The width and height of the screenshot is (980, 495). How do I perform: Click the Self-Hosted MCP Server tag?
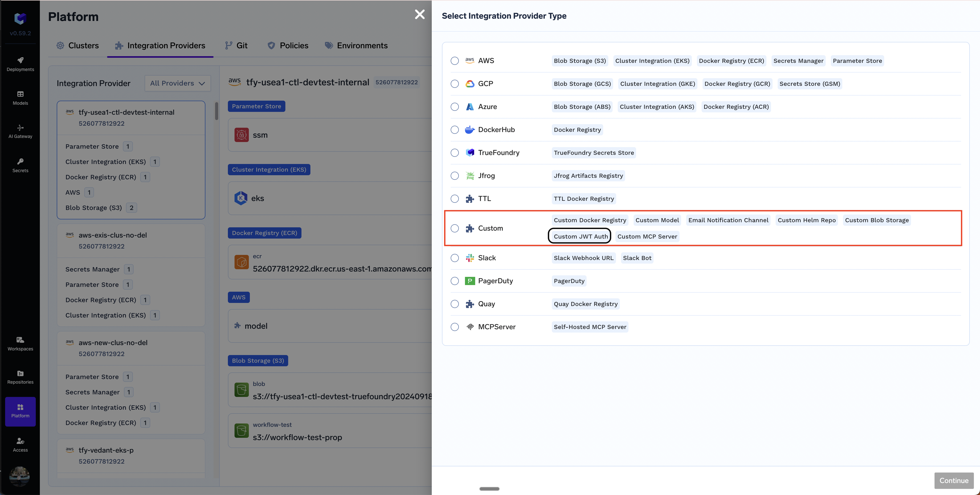click(590, 327)
